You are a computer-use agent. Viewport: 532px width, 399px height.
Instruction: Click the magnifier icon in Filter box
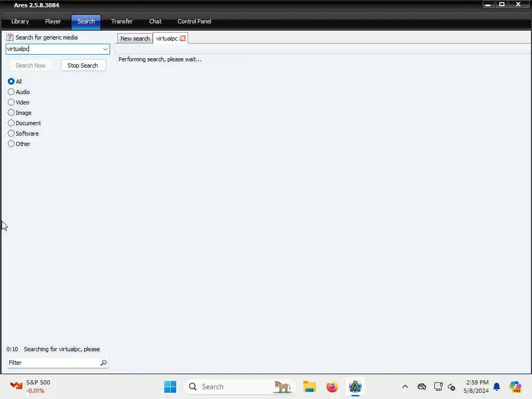pyautogui.click(x=103, y=363)
